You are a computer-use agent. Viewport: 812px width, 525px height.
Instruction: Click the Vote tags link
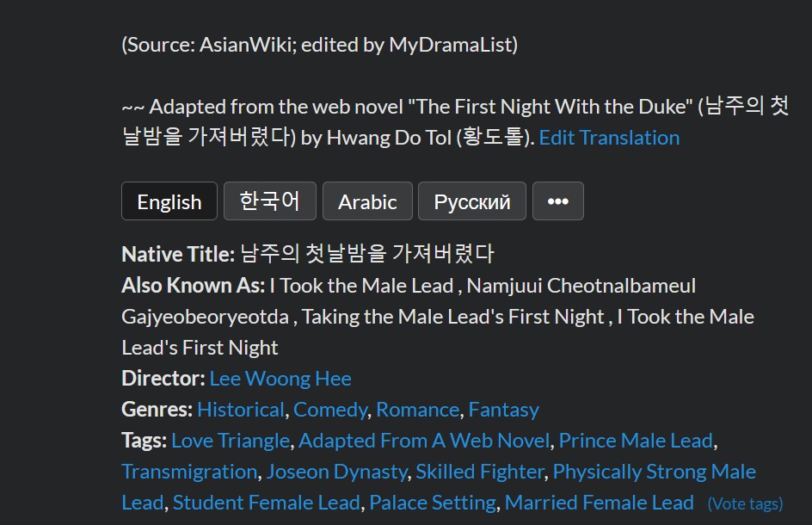tap(745, 503)
